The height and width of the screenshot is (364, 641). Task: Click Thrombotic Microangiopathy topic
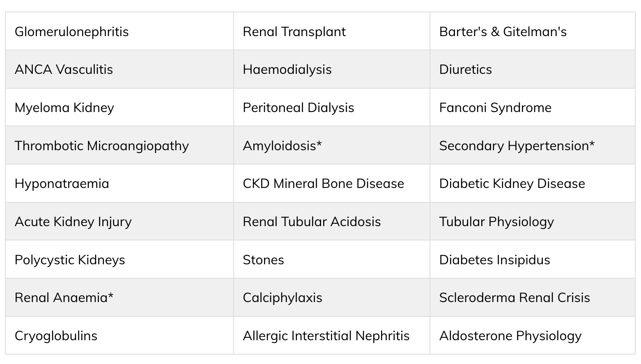click(101, 146)
